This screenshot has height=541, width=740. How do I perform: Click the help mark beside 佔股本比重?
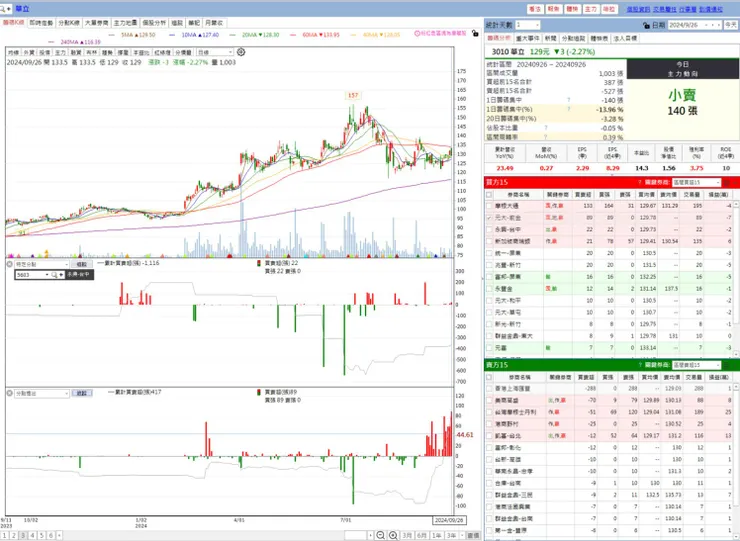tap(546, 128)
